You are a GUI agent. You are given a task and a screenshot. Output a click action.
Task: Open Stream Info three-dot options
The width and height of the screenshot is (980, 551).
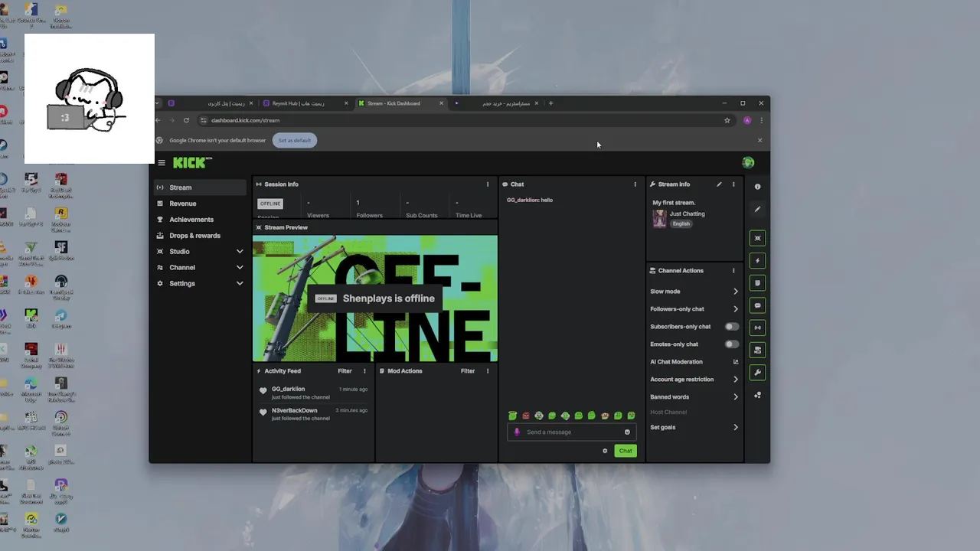733,184
